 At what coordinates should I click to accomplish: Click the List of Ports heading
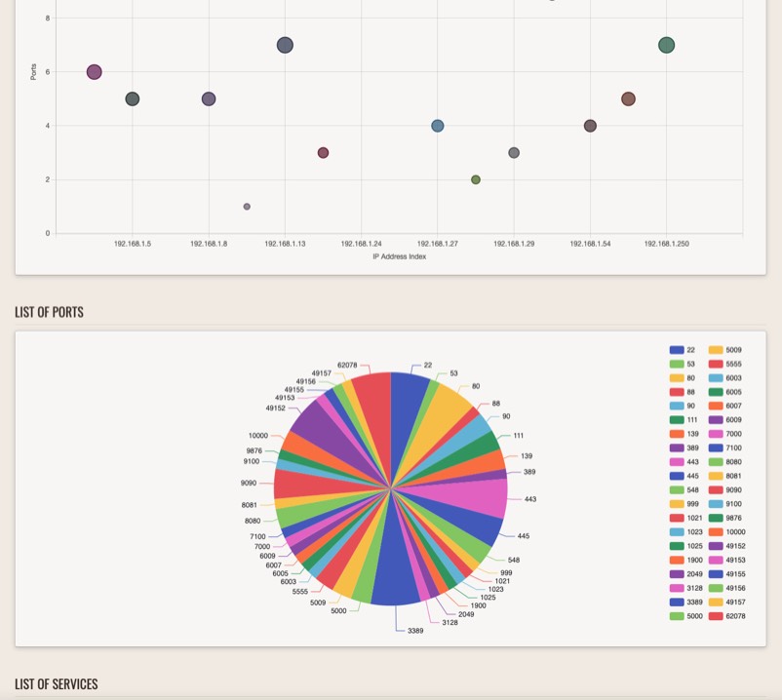click(x=49, y=312)
